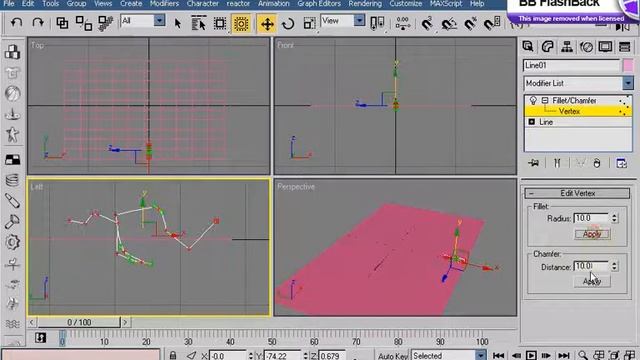Open the Display command panel tab
Screen dimensions: 640x360
[605, 47]
